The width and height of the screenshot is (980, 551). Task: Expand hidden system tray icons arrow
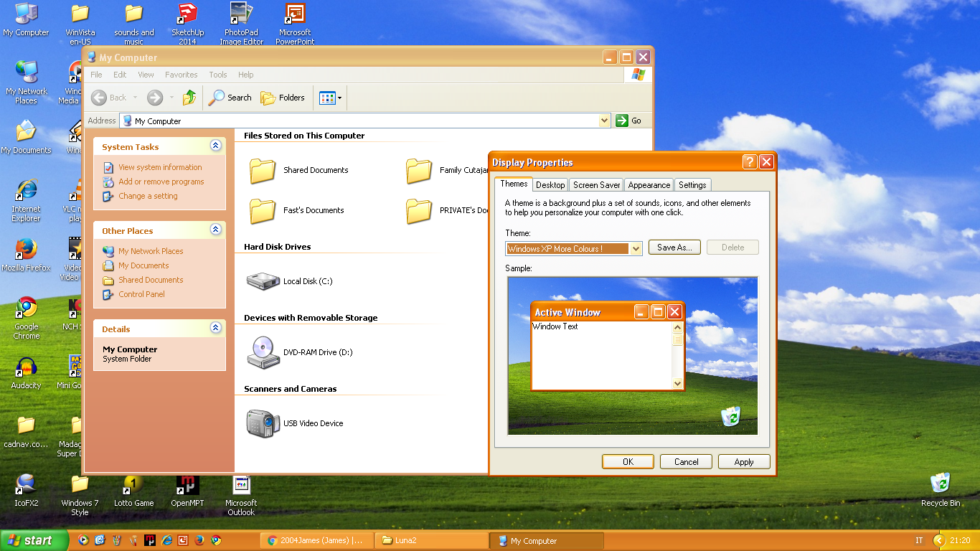(939, 540)
